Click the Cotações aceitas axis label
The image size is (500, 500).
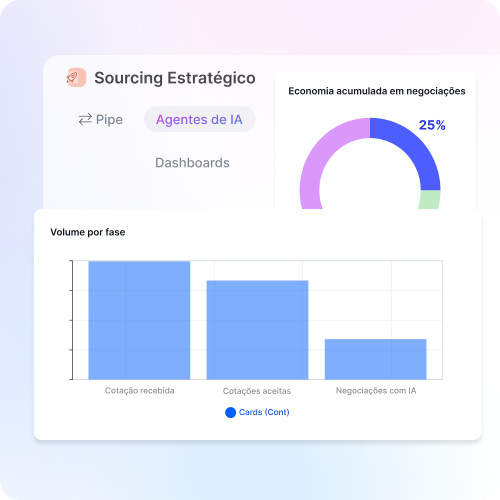(257, 391)
